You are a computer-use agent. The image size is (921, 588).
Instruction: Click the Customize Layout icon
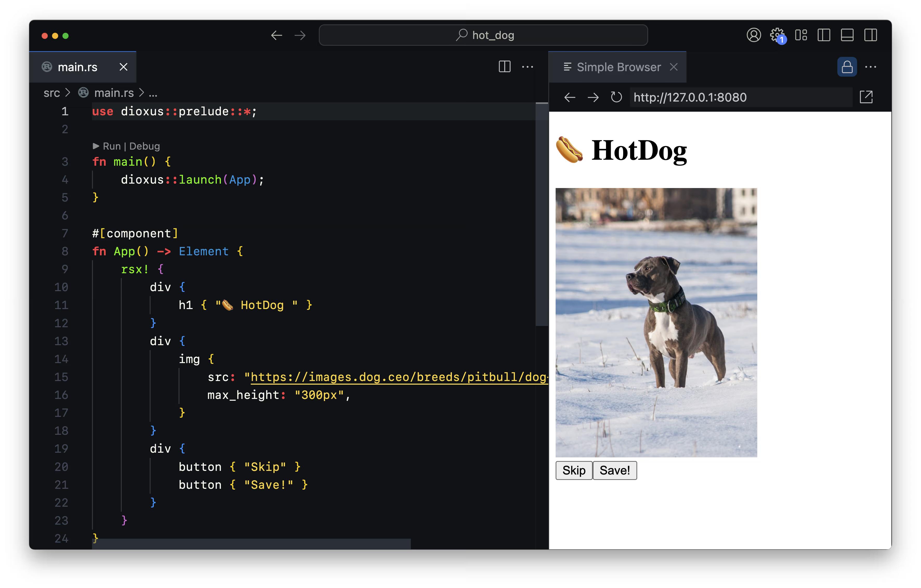pyautogui.click(x=800, y=35)
